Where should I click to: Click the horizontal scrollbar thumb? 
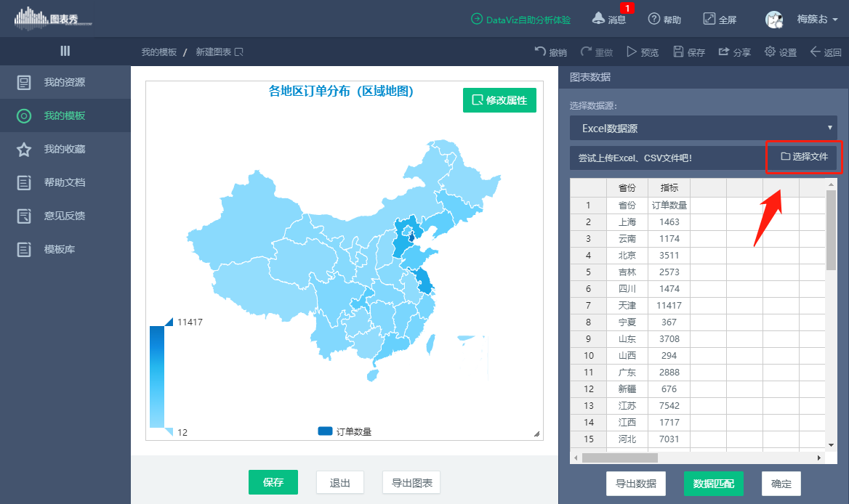point(619,458)
